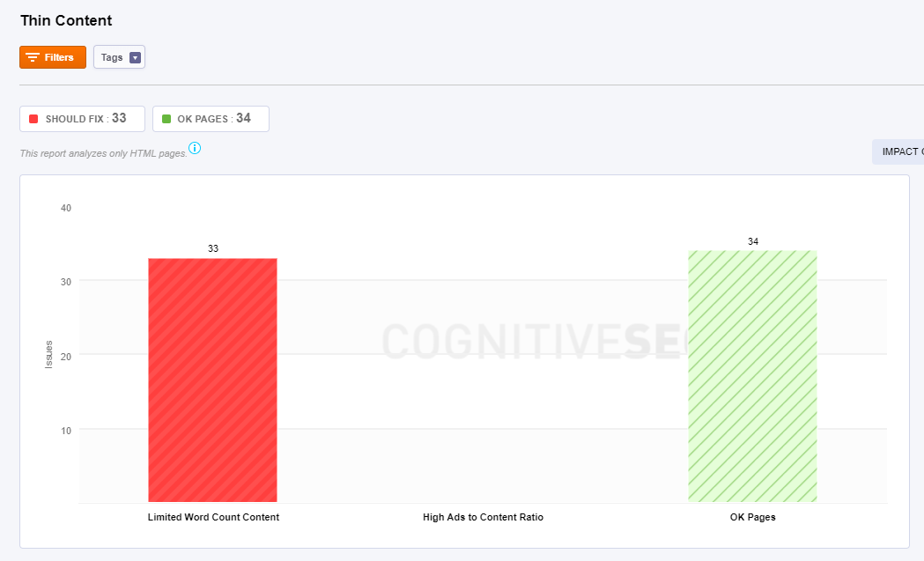Viewport: 924px width, 561px height.
Task: Click the High Ads to Content Ratio label
Action: coord(483,517)
